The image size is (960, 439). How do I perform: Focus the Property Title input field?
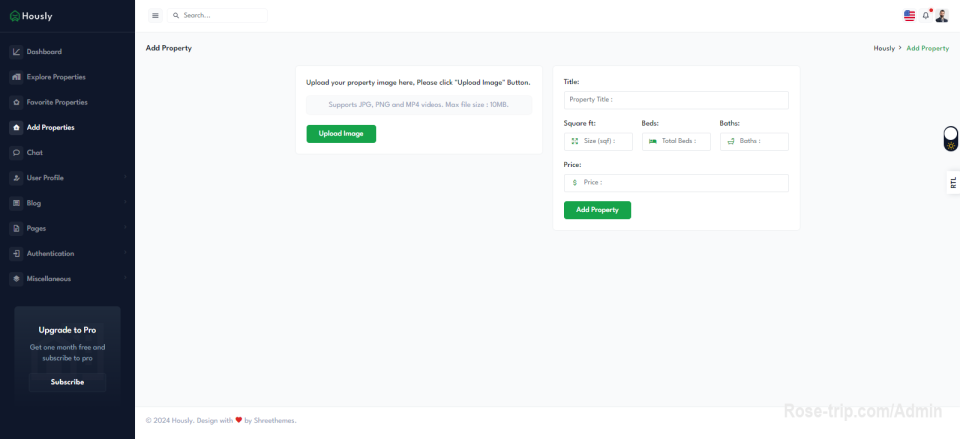[x=676, y=100]
